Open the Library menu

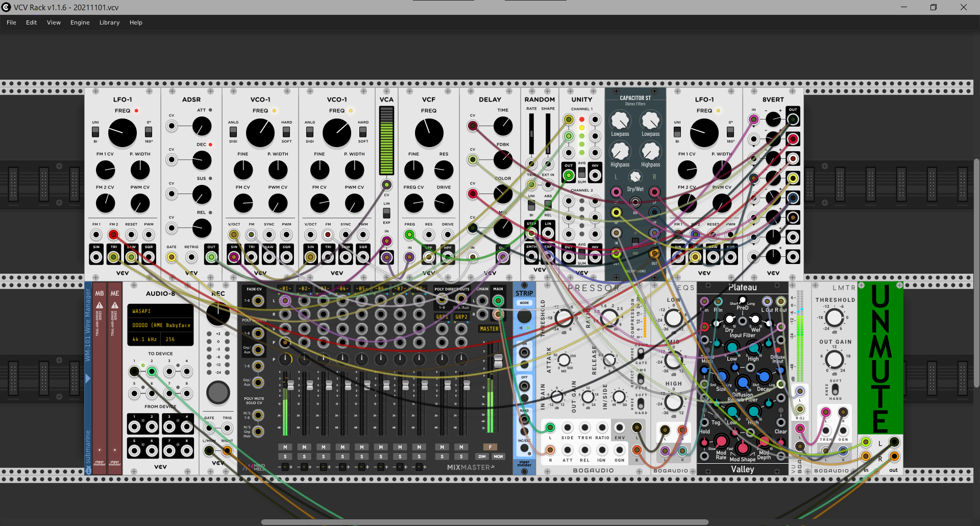109,22
